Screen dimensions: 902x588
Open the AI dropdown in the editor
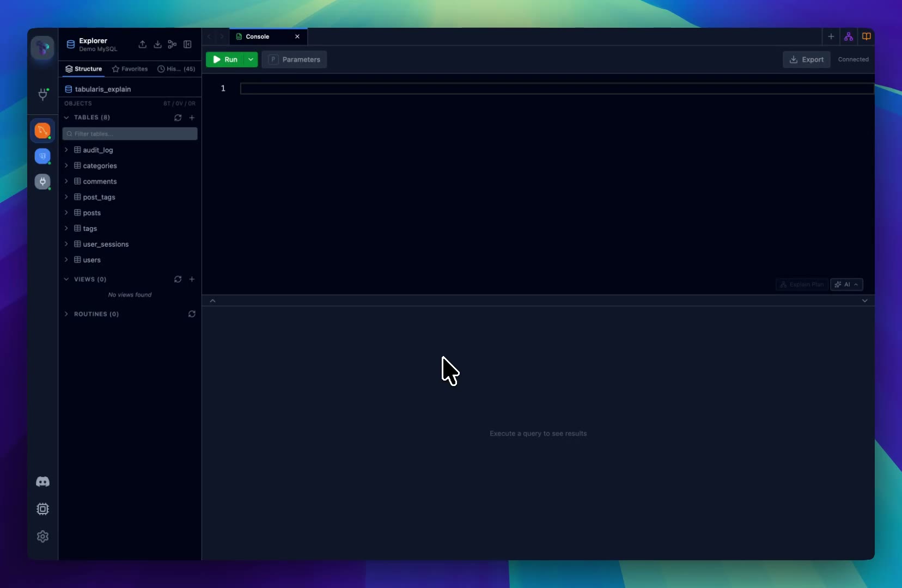(846, 285)
